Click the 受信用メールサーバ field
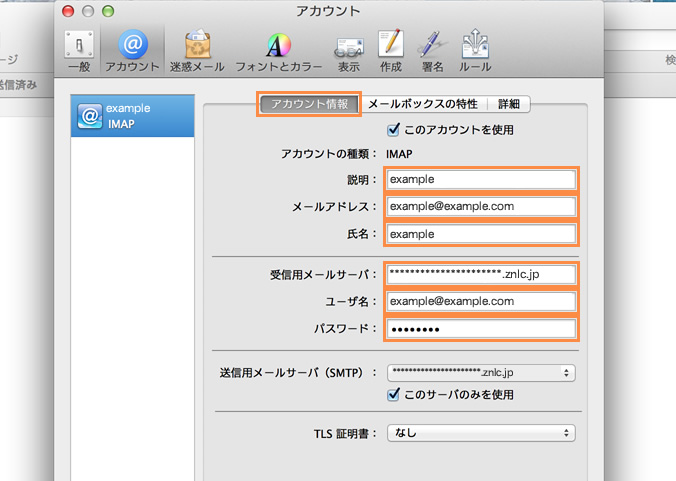This screenshot has height=481, width=676. [481, 274]
